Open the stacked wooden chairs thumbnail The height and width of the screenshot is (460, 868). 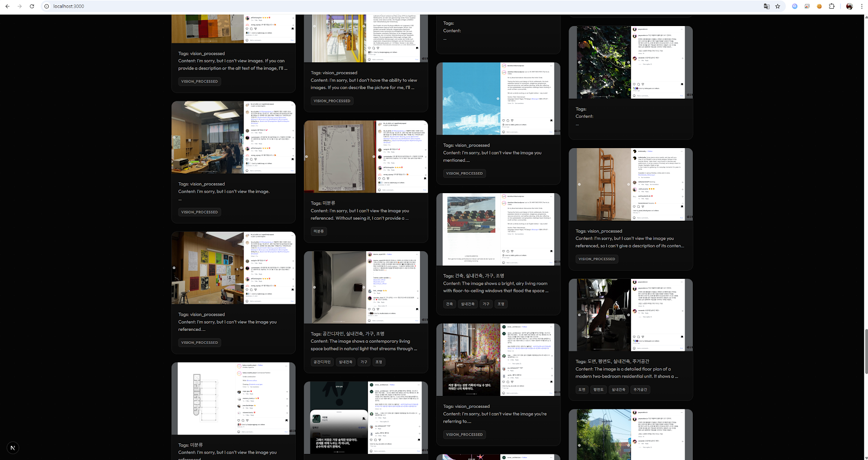click(630, 184)
